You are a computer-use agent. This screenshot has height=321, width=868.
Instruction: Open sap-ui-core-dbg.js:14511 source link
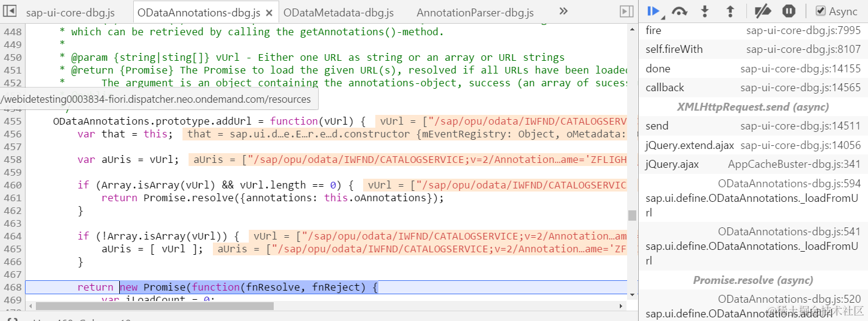click(x=800, y=126)
